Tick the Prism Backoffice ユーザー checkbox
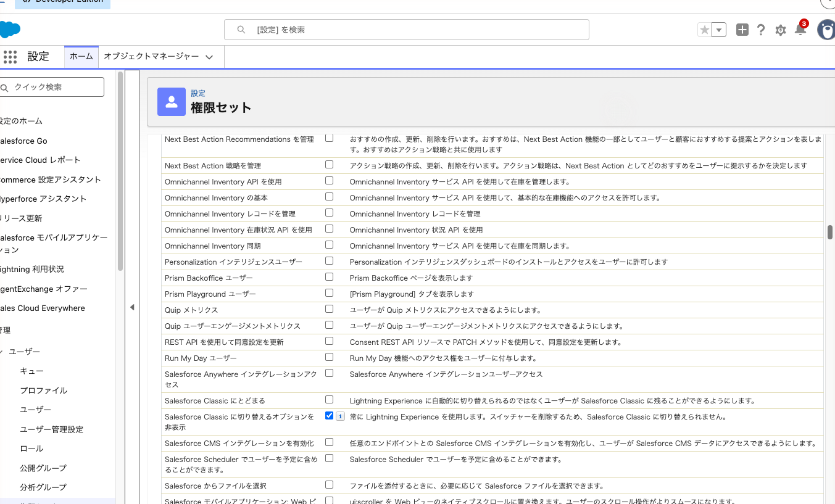 point(329,277)
